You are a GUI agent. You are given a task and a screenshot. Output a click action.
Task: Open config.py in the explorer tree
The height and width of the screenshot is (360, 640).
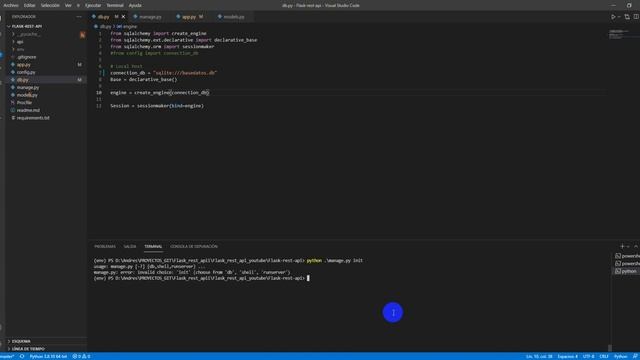26,72
